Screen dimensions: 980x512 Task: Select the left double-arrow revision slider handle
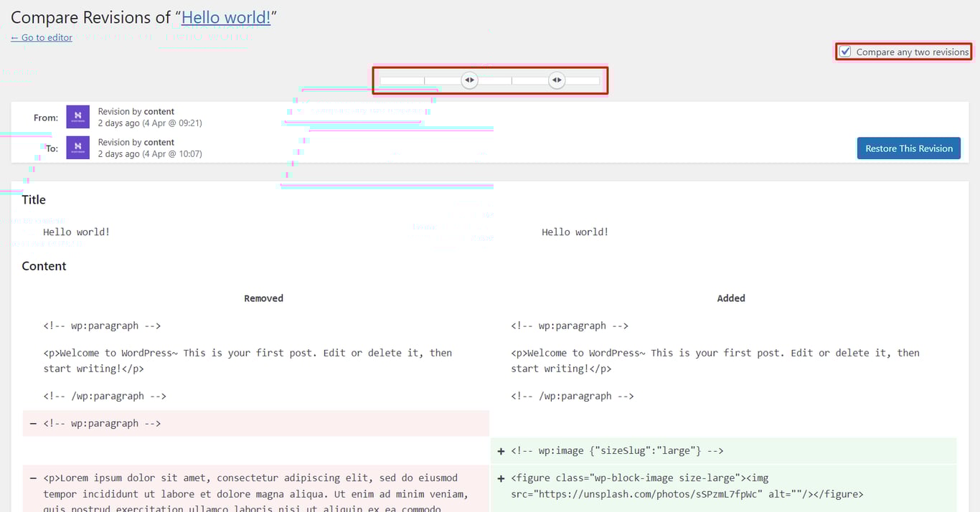tap(470, 80)
